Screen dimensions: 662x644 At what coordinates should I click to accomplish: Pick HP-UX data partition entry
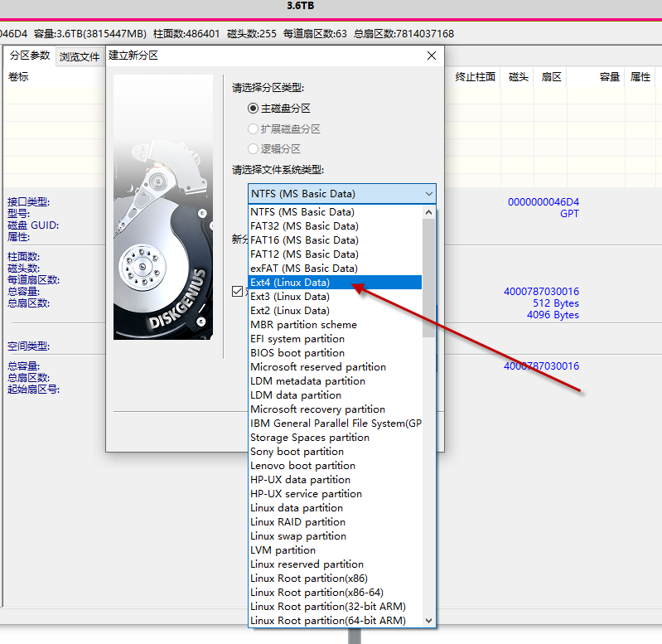pos(336,479)
